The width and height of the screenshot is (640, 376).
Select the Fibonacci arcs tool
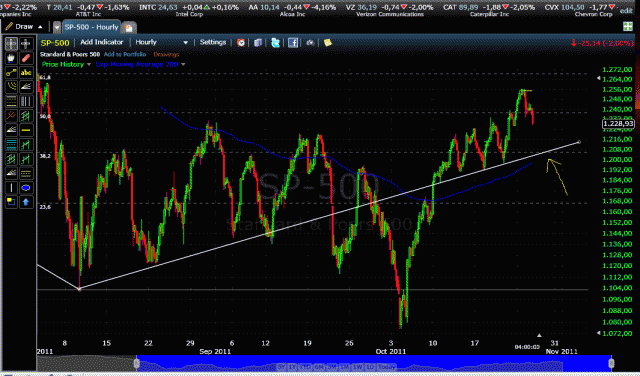click(11, 87)
